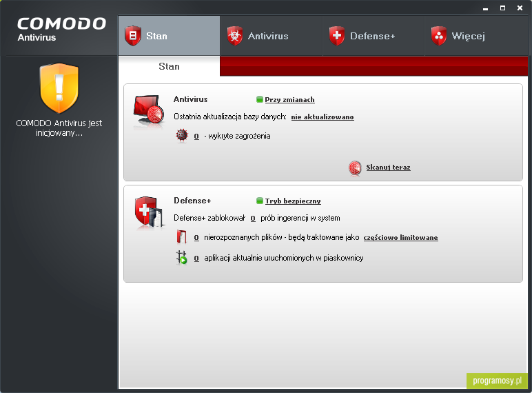532x393 pixels.
Task: Click the 'aplikacji aktualnie uruchomionych w piaskownicy' text
Action: click(284, 258)
